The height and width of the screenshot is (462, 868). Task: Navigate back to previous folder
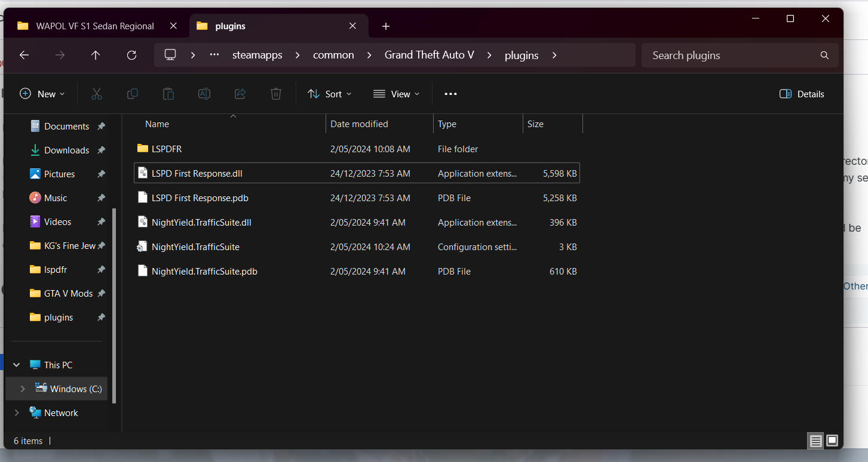click(24, 55)
